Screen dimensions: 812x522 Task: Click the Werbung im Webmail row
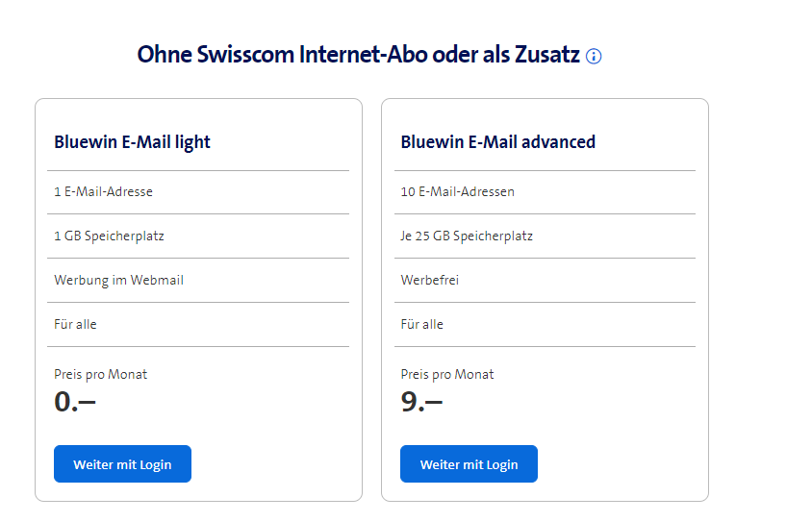tap(118, 280)
